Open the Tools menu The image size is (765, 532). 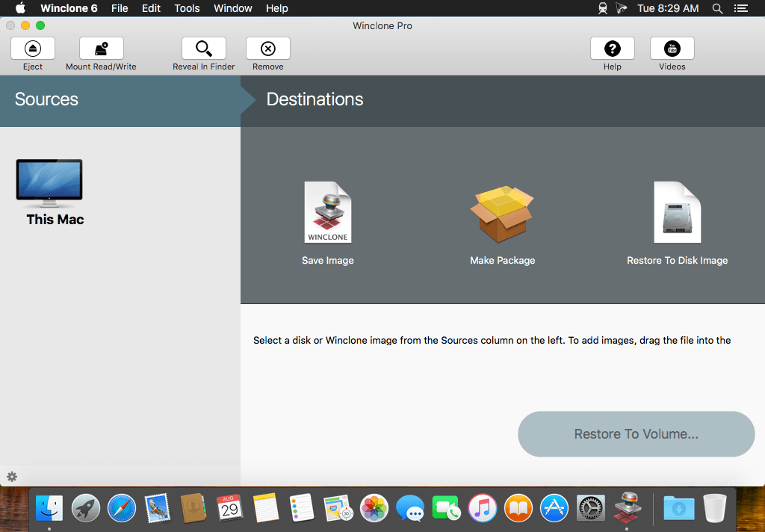tap(187, 8)
